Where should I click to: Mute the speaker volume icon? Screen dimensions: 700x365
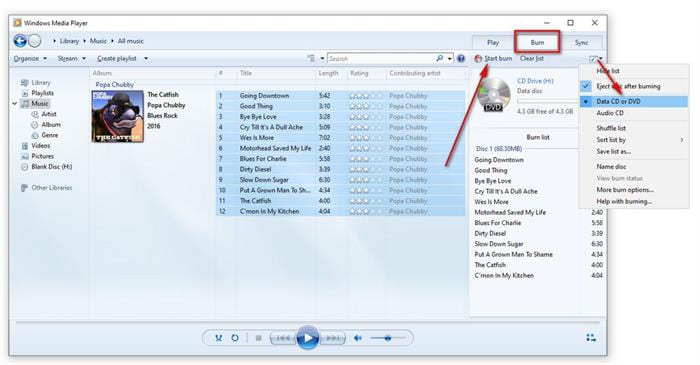tap(358, 338)
